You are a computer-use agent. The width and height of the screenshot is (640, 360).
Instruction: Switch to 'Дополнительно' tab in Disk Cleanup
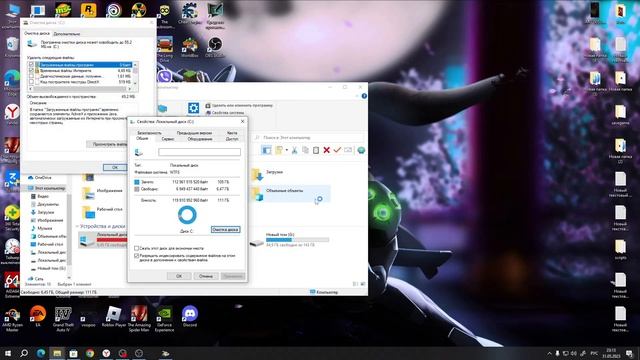coord(67,34)
